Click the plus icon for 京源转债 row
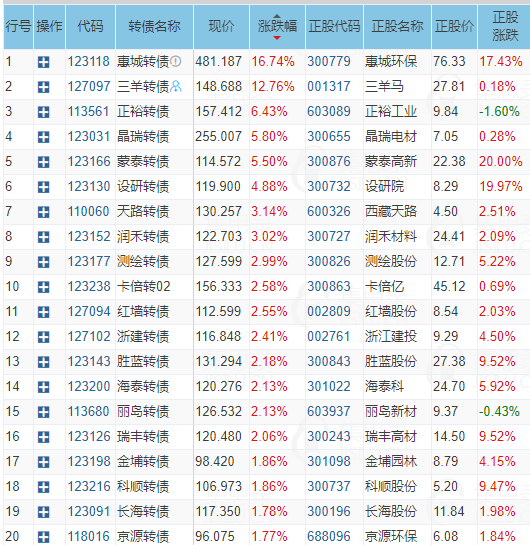This screenshot has height=545, width=530. pyautogui.click(x=43, y=537)
